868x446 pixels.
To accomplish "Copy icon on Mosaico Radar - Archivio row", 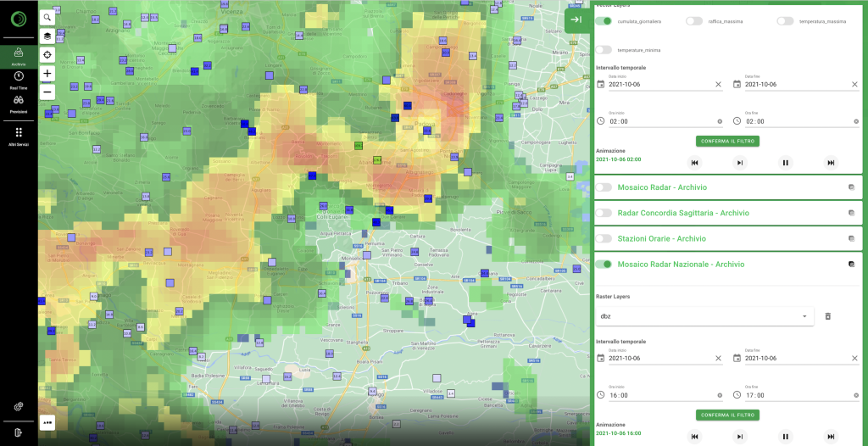I will (x=851, y=187).
